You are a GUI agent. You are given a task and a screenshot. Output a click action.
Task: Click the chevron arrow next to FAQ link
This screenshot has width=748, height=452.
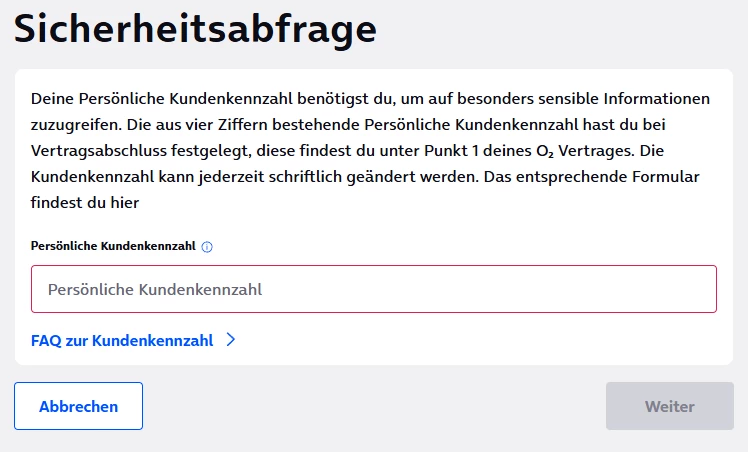231,340
